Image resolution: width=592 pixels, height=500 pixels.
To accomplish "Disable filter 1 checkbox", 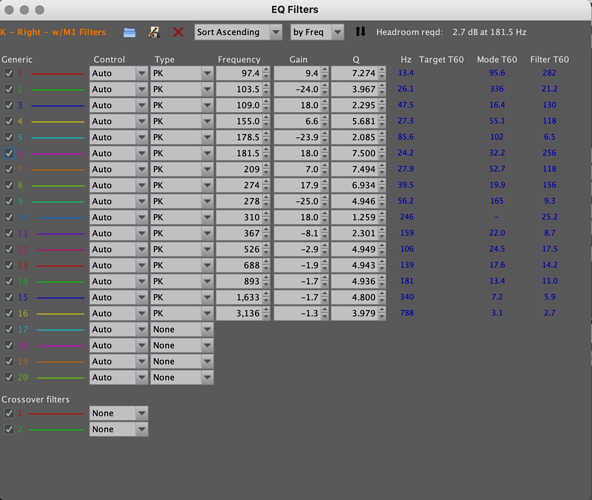I will [x=9, y=73].
